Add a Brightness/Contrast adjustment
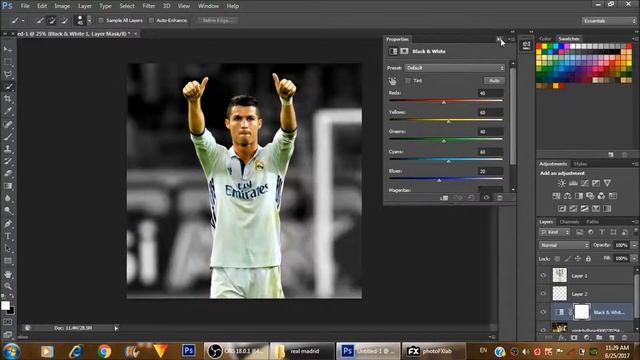The height and width of the screenshot is (360, 640). (x=562, y=183)
